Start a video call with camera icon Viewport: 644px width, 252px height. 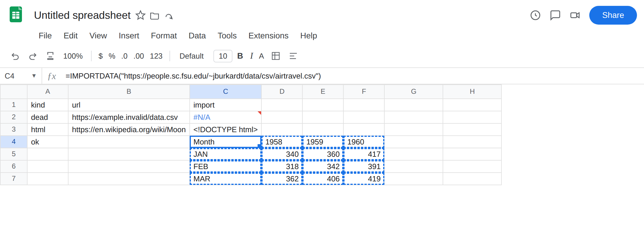click(x=575, y=15)
